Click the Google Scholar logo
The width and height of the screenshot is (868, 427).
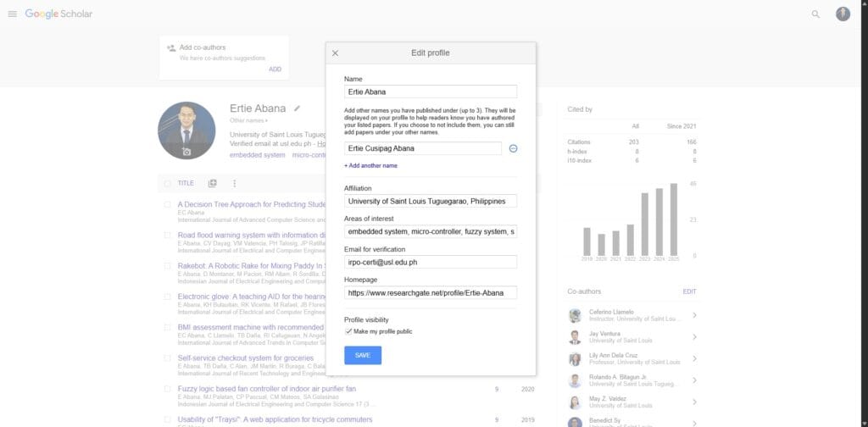[x=58, y=14]
